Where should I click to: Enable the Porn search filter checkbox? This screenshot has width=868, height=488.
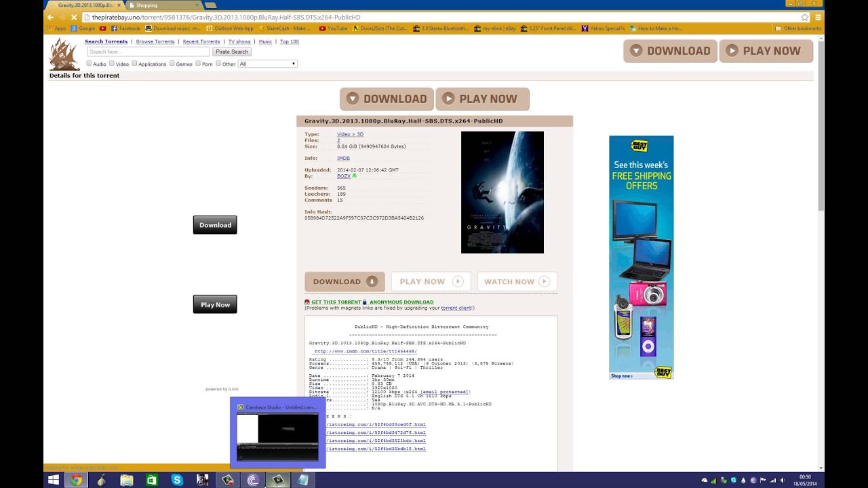[x=198, y=63]
